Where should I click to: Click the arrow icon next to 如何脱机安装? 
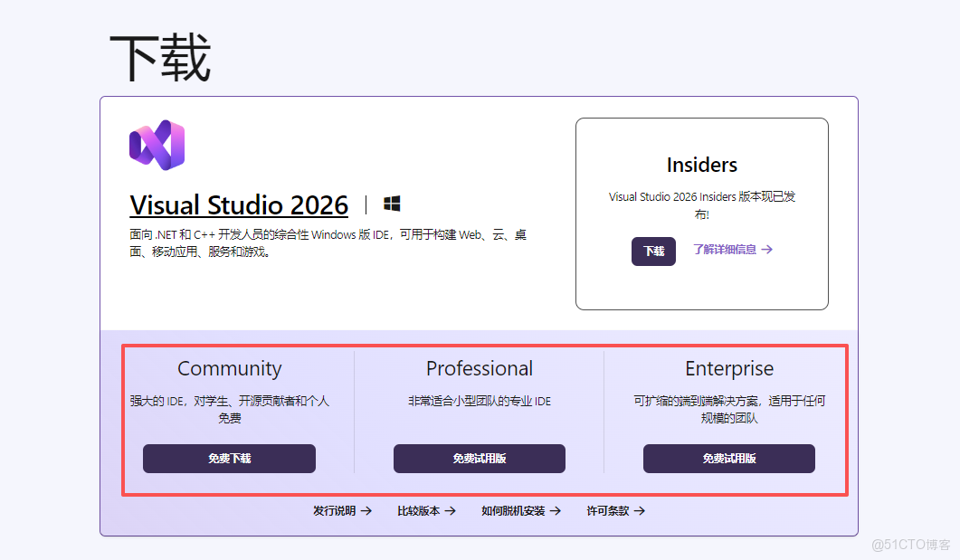click(x=556, y=510)
